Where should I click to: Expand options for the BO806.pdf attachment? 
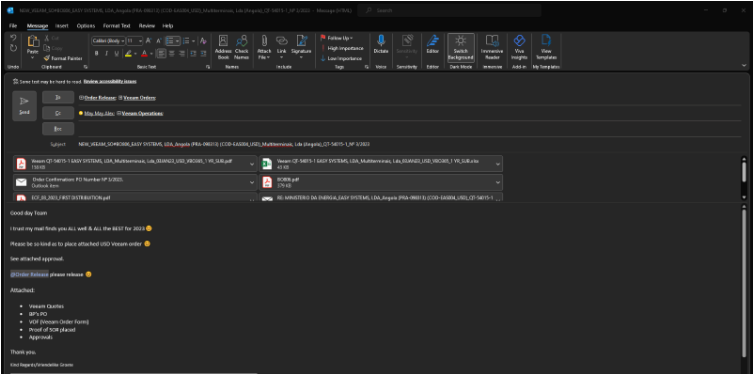(498, 182)
